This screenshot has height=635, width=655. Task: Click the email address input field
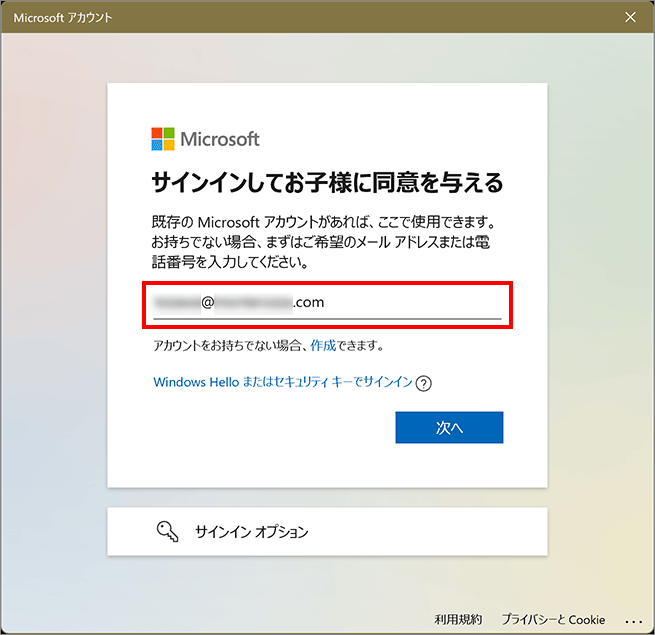coord(327,303)
